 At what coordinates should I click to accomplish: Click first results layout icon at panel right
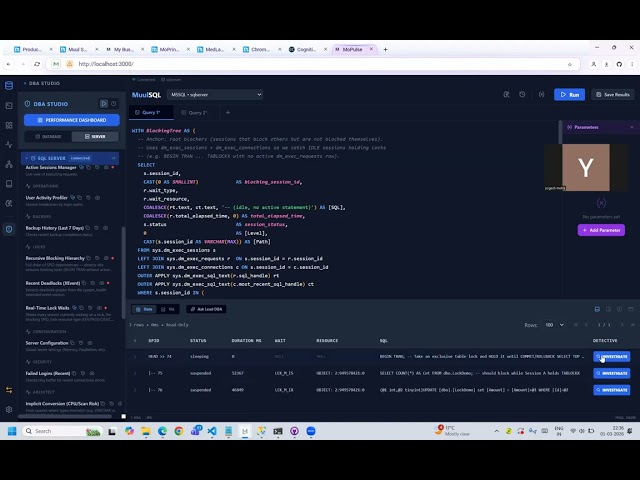click(597, 309)
